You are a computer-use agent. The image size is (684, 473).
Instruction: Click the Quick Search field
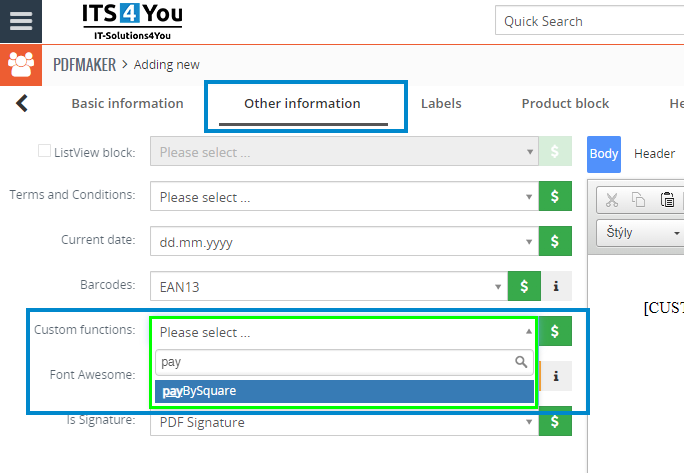pyautogui.click(x=590, y=21)
